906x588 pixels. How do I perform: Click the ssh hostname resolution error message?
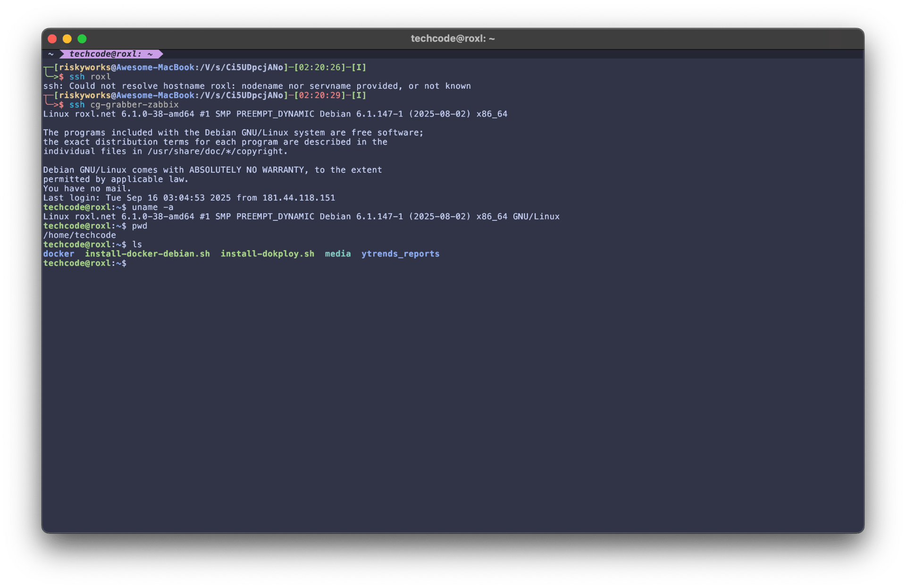coord(257,86)
